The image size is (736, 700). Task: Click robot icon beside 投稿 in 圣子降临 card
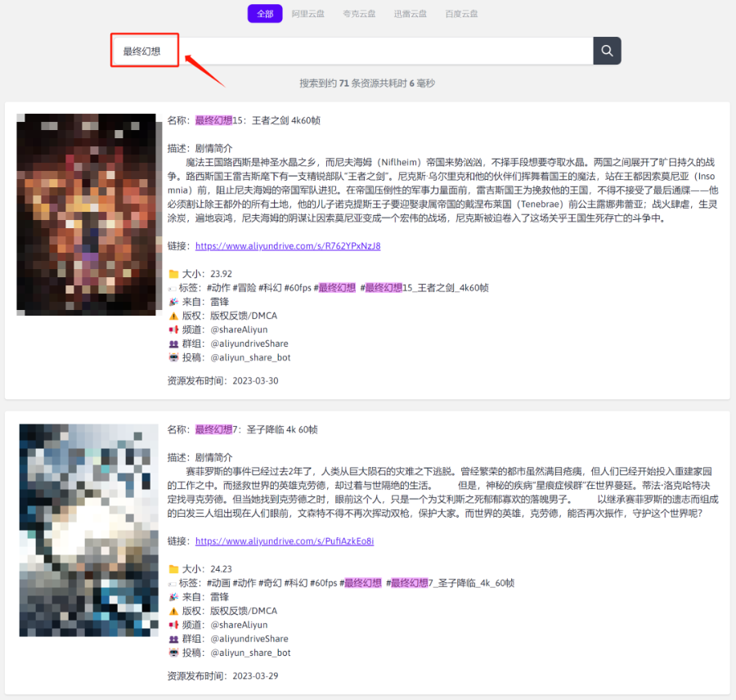(173, 653)
